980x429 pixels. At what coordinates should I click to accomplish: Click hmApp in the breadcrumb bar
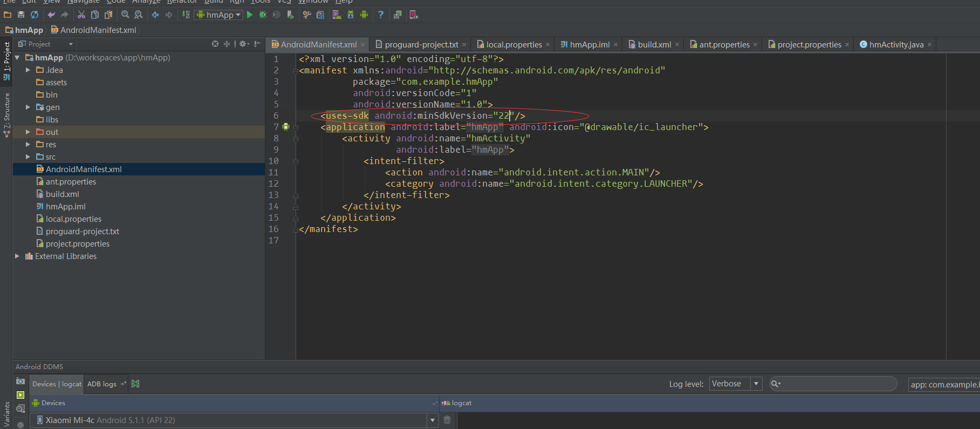(x=24, y=30)
